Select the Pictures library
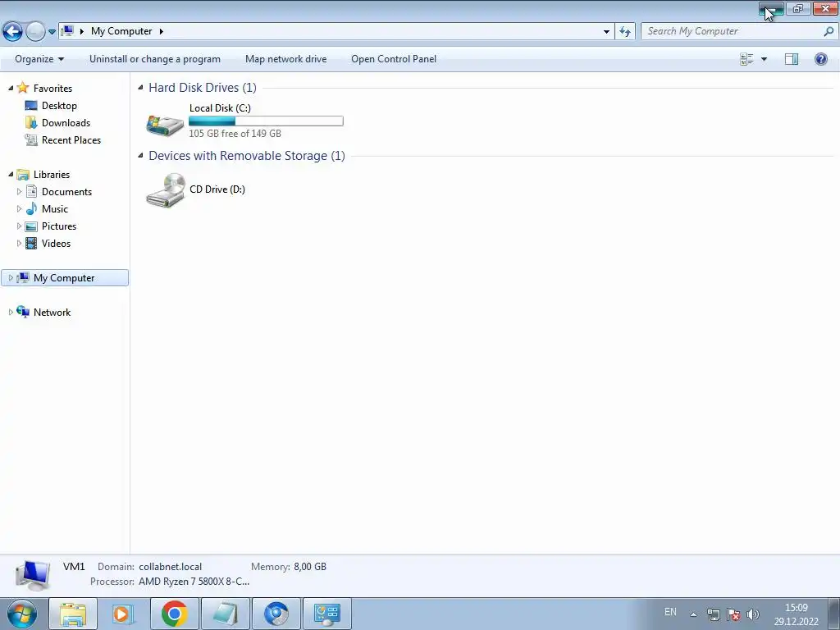Screen dimensions: 840x630 click(x=59, y=226)
